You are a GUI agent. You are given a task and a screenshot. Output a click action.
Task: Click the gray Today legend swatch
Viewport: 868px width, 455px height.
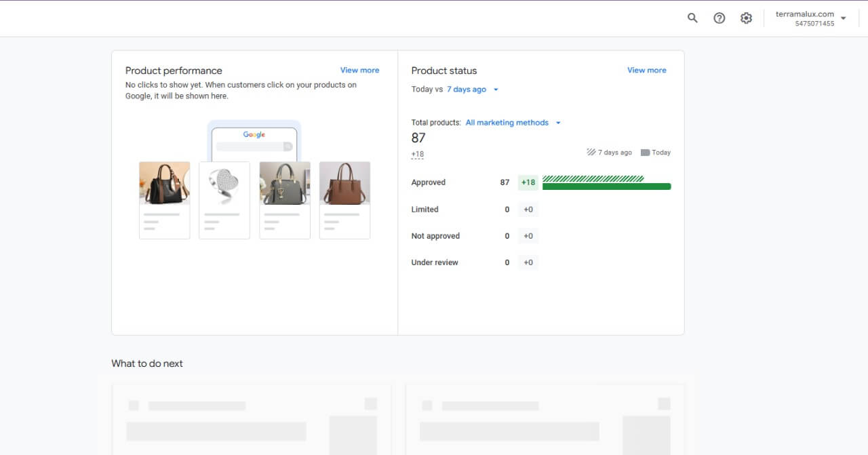click(645, 153)
